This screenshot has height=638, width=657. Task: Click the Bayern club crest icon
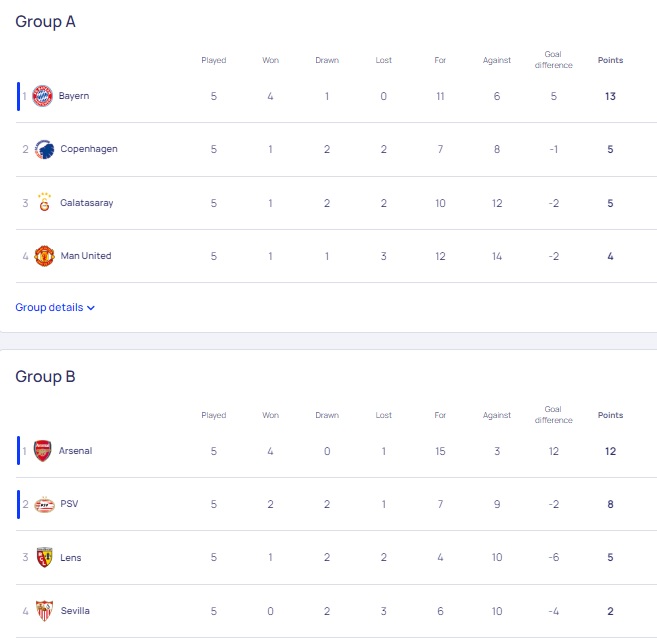coord(43,96)
